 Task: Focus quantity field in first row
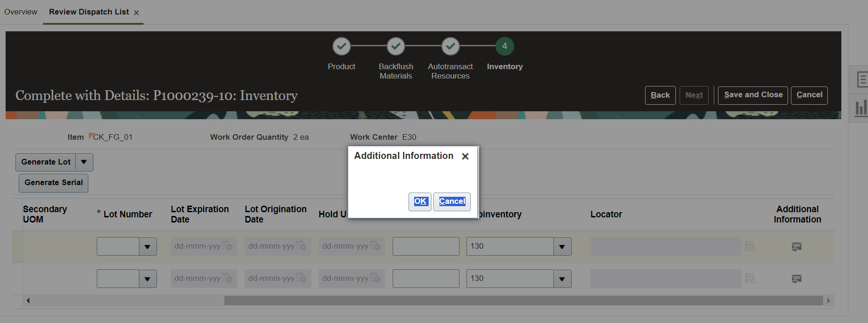click(426, 246)
